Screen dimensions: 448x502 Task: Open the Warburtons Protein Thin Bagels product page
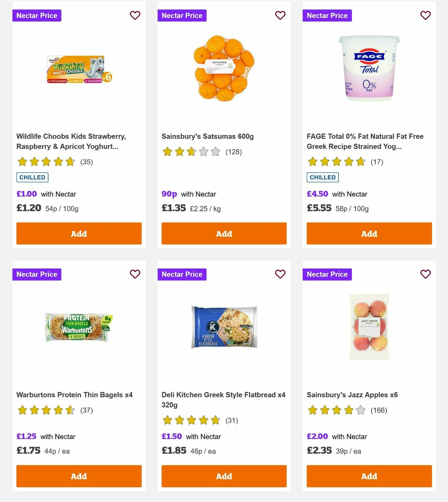[x=74, y=395]
